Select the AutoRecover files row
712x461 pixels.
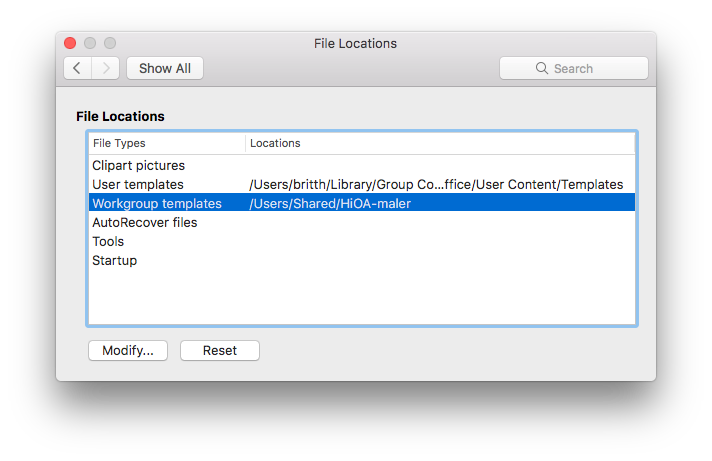[362, 223]
